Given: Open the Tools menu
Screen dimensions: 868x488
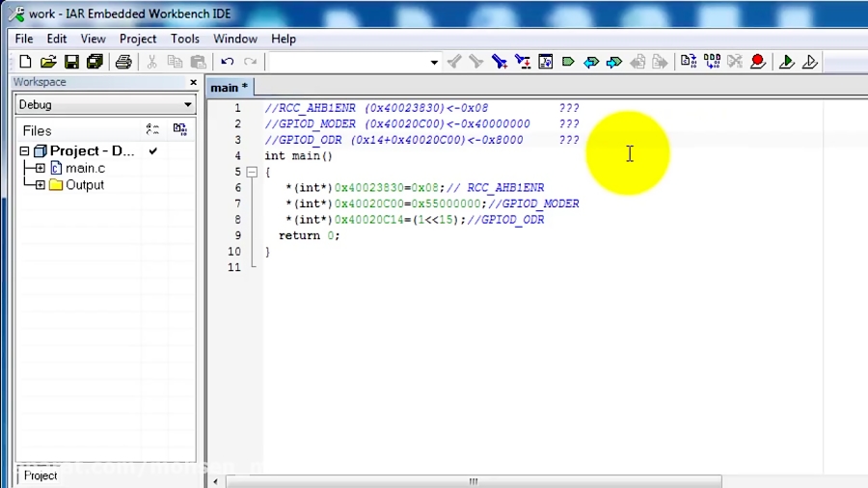Looking at the screenshot, I should pyautogui.click(x=185, y=39).
